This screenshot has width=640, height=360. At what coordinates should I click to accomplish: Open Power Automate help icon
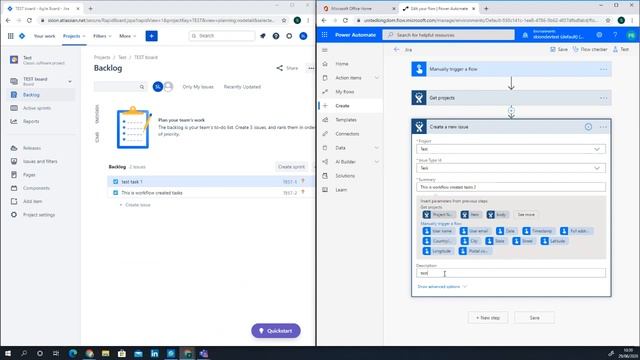pos(615,35)
